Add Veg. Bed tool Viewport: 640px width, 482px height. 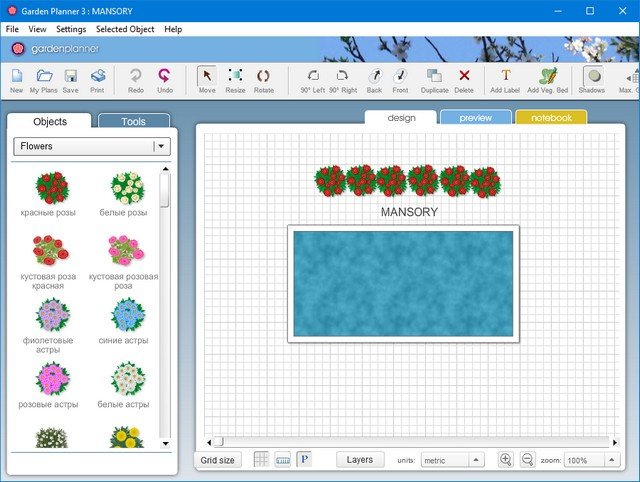[x=548, y=81]
